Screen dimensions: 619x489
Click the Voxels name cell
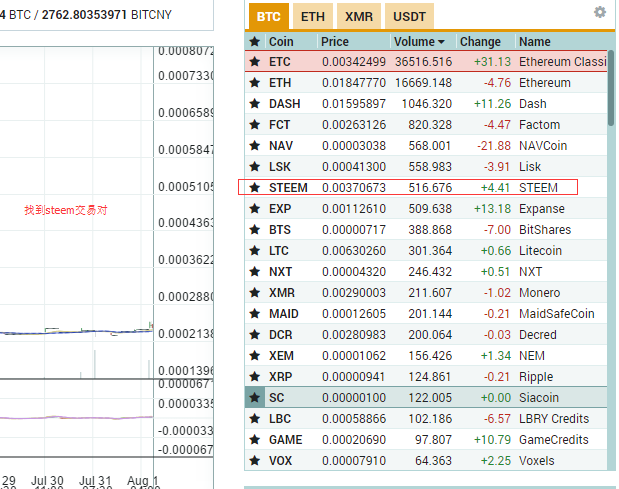(536, 461)
